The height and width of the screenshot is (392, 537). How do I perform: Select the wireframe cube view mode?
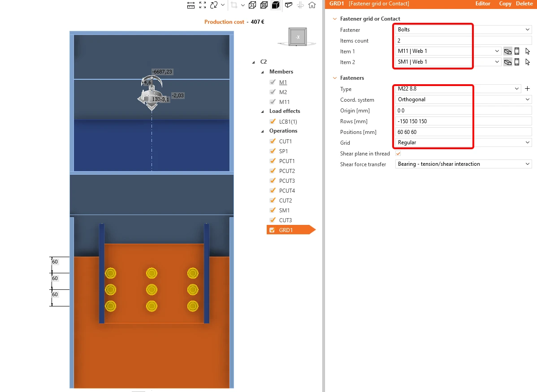click(x=252, y=5)
